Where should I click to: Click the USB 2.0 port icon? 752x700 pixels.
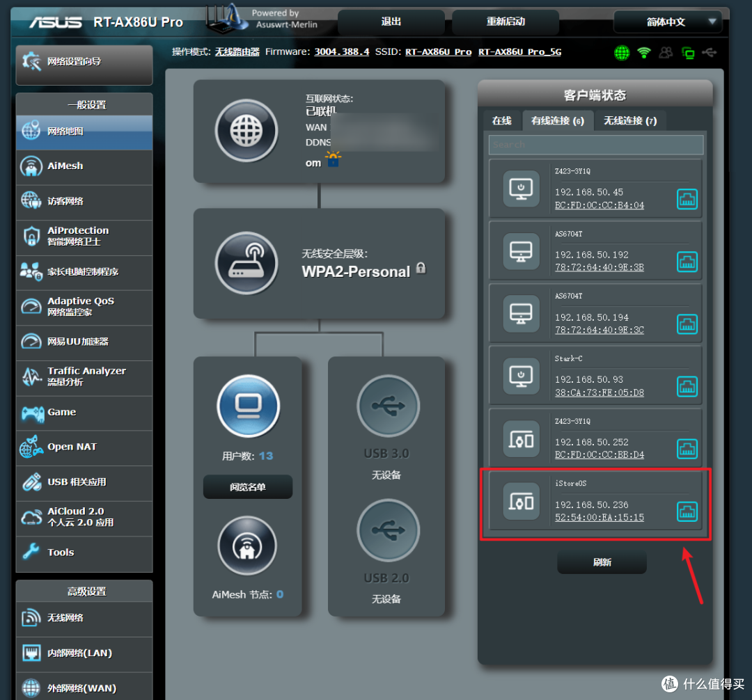388,530
